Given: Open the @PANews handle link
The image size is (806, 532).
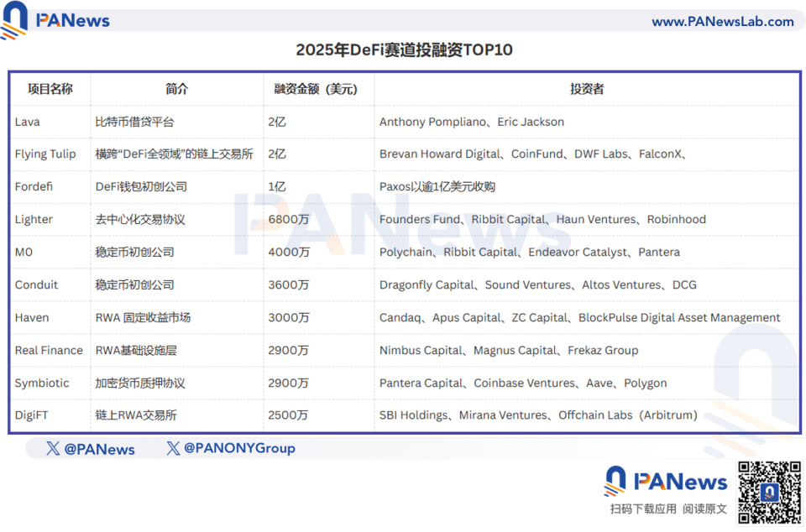Looking at the screenshot, I should tap(99, 449).
